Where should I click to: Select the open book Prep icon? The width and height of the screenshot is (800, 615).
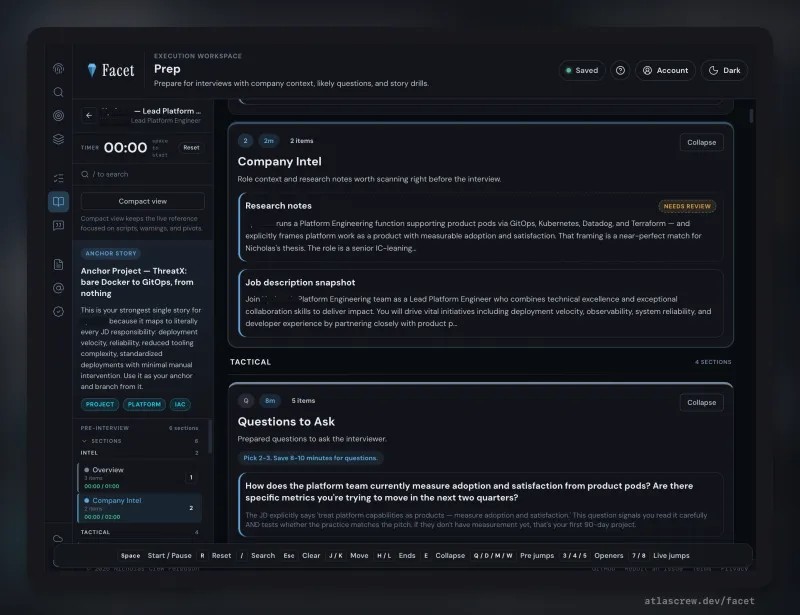[x=59, y=202]
